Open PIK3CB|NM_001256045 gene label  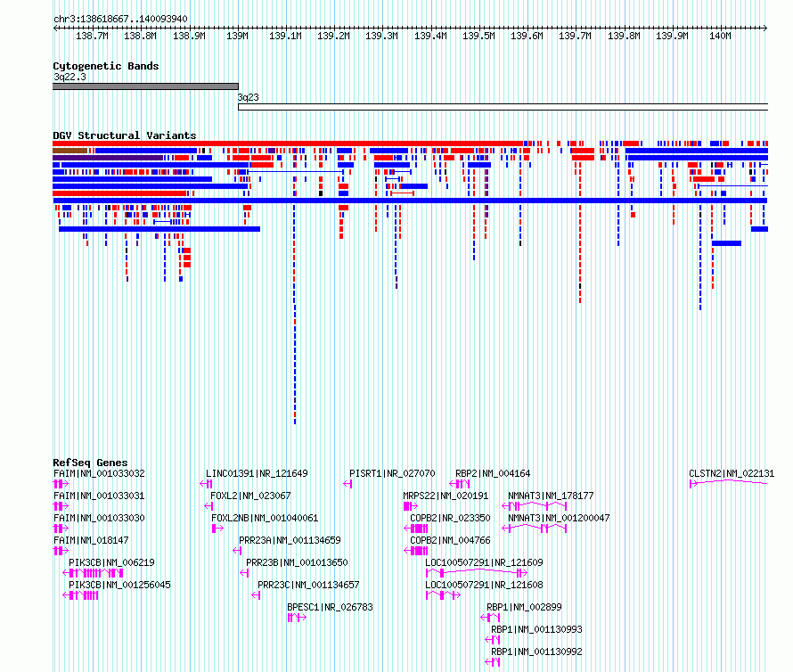pos(119,585)
